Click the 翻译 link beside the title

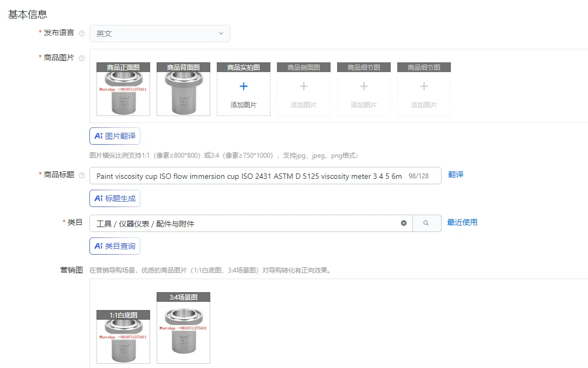point(456,175)
